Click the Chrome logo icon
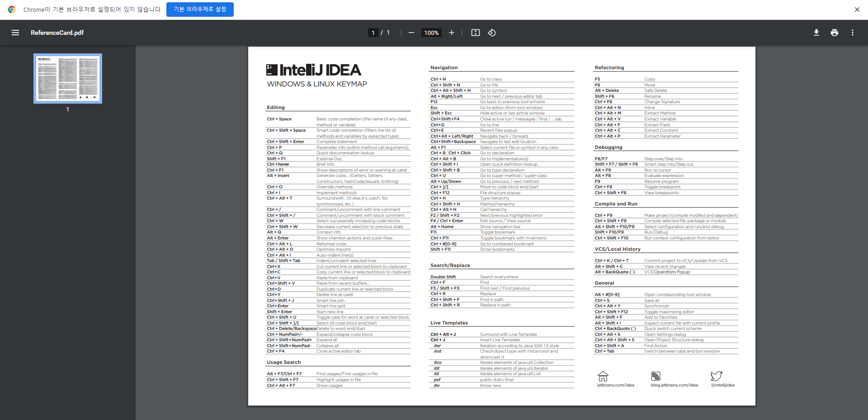The width and height of the screenshot is (868, 420). tap(12, 10)
